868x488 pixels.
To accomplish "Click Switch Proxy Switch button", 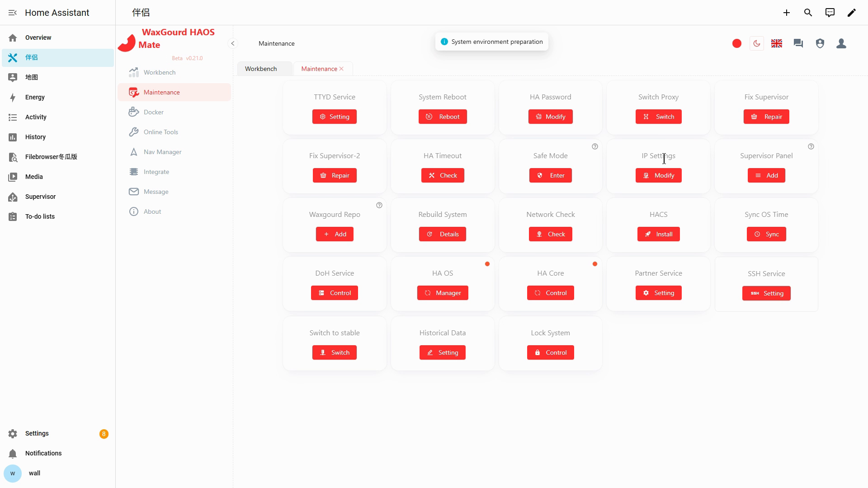I will click(659, 117).
